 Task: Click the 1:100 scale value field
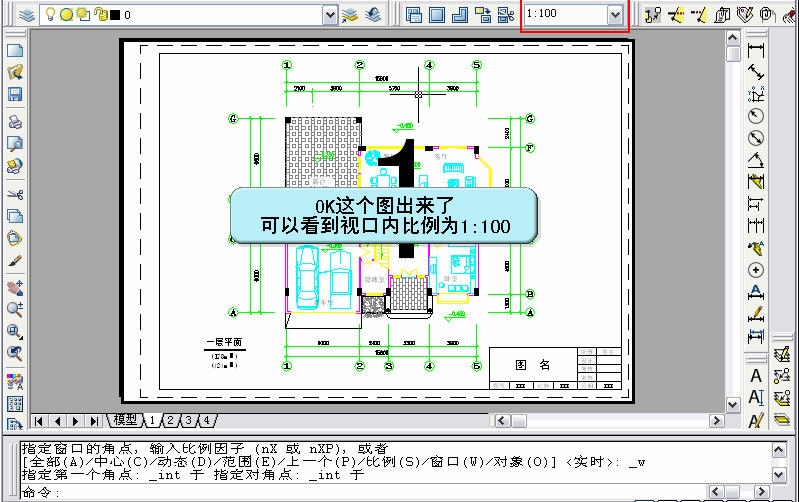(x=565, y=14)
